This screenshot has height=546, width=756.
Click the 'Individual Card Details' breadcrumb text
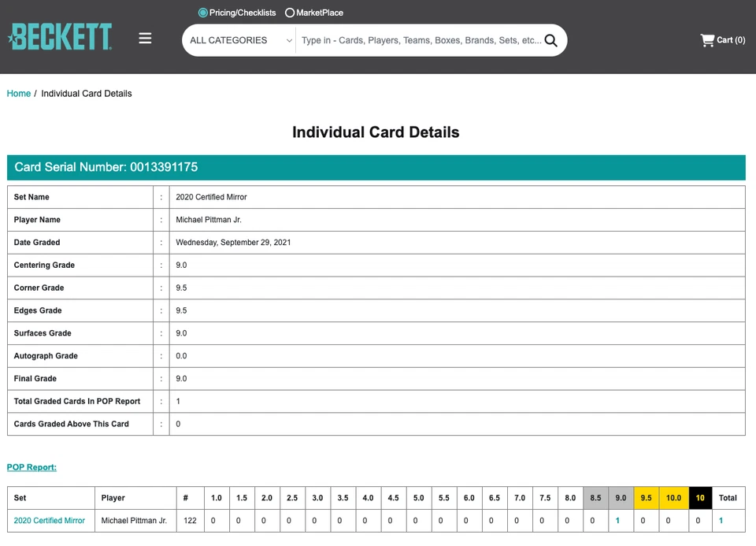point(87,94)
